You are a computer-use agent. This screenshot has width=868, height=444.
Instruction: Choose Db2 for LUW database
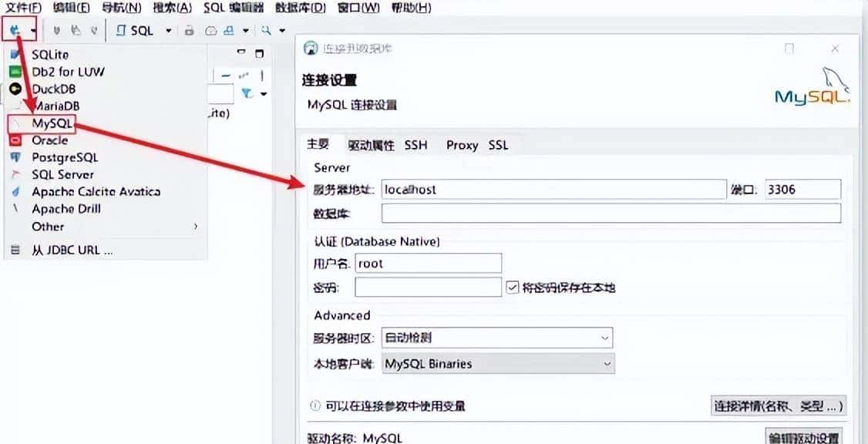pyautogui.click(x=66, y=71)
